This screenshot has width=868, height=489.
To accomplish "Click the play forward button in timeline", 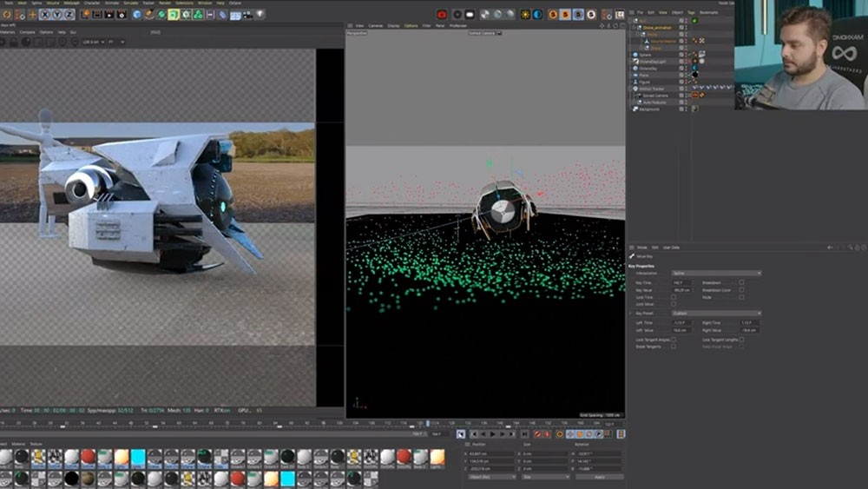I will tap(492, 433).
